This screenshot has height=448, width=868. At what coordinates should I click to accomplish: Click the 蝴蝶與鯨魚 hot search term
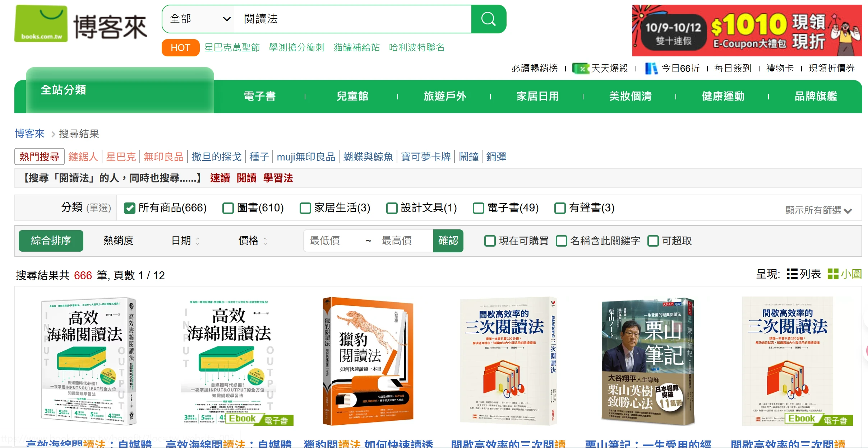[x=368, y=157]
